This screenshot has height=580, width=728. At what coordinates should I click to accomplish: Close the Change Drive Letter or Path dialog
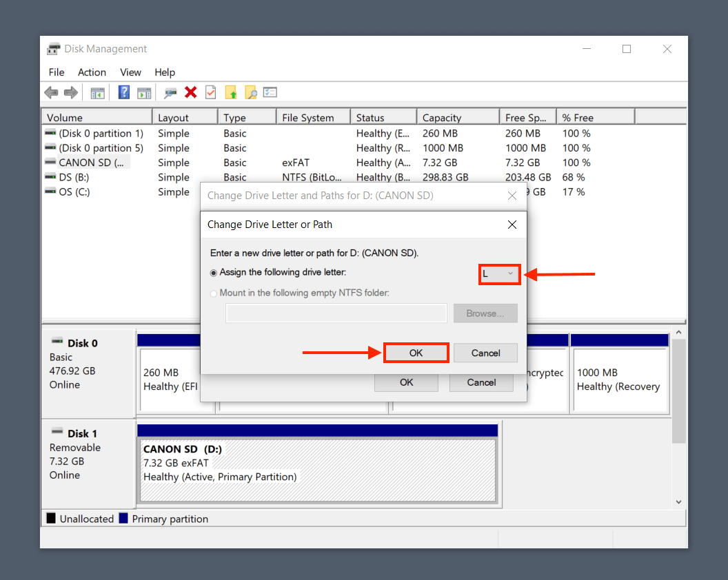pos(512,225)
